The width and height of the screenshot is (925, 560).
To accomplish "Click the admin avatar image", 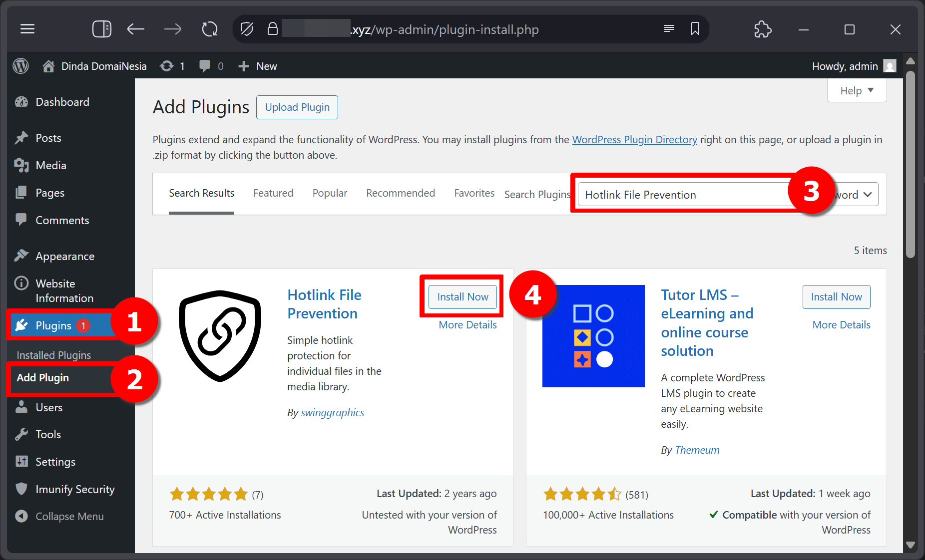I will (x=890, y=66).
